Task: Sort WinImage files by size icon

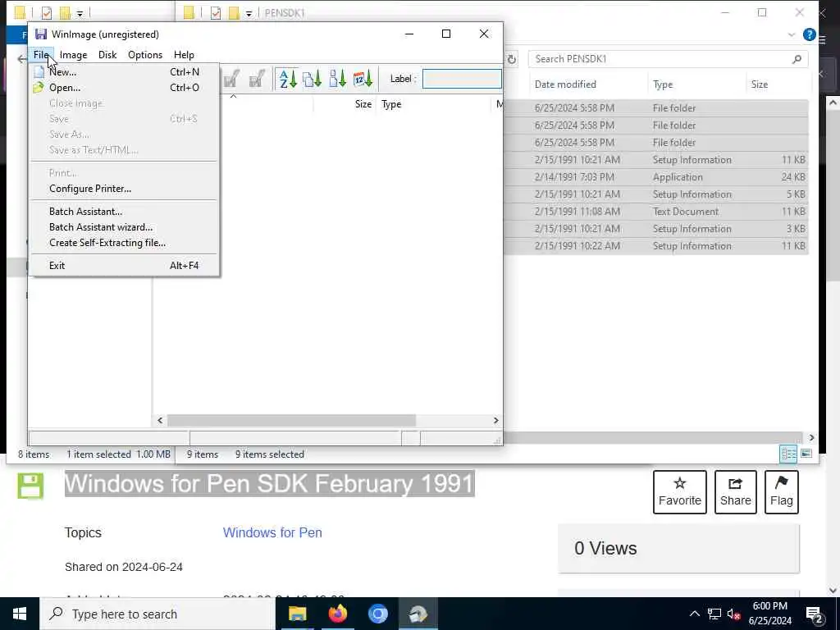Action: (337, 79)
